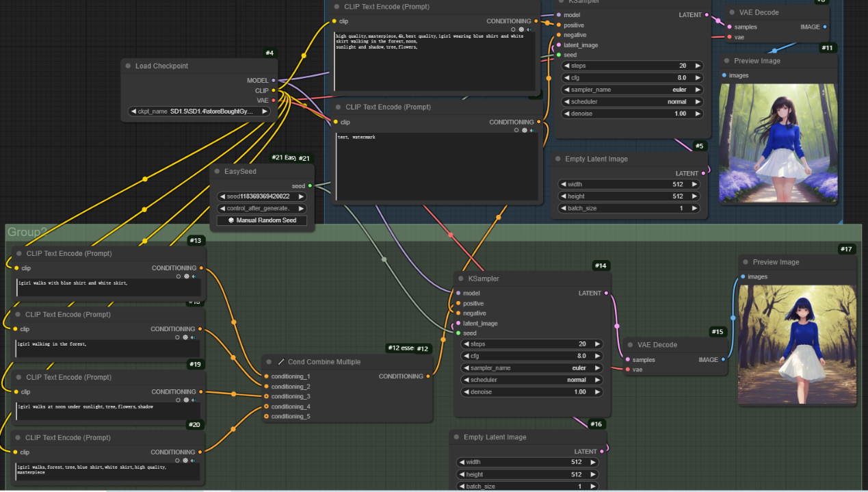The image size is (868, 492).
Task: Open the scheduler dropdown in the upper KSampler
Action: point(631,101)
